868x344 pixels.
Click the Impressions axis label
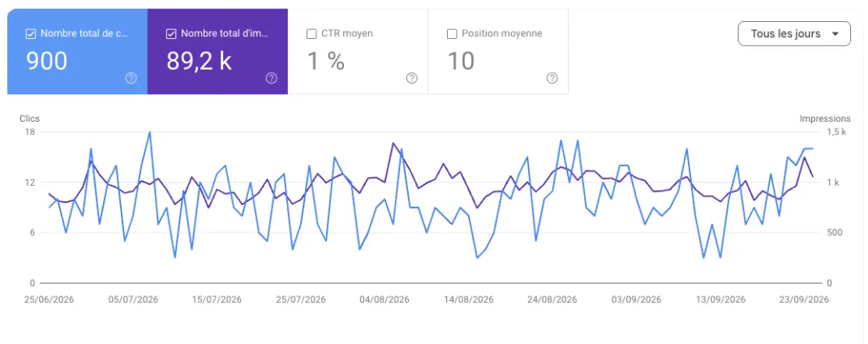click(x=825, y=118)
